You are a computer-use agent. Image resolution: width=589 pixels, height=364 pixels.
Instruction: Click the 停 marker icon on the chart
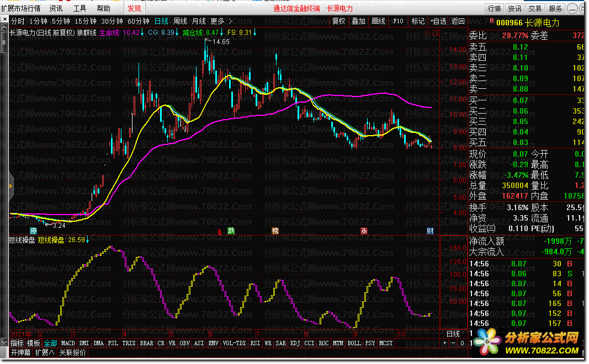pyautogui.click(x=34, y=231)
